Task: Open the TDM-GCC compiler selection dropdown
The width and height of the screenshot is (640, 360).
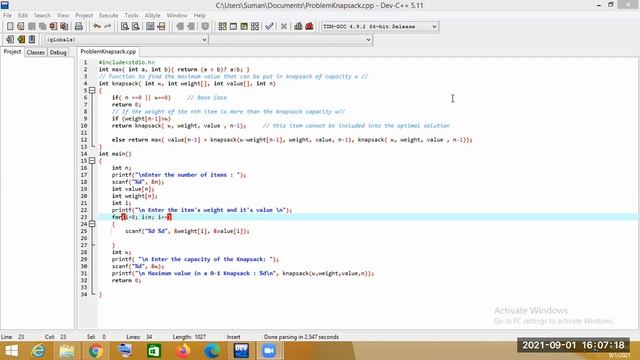Action: (x=380, y=27)
